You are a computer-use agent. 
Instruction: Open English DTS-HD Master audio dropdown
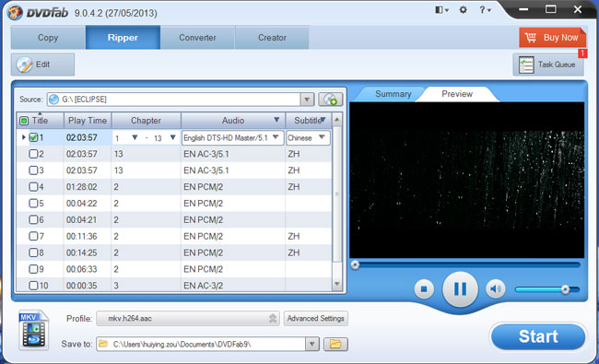tap(276, 137)
